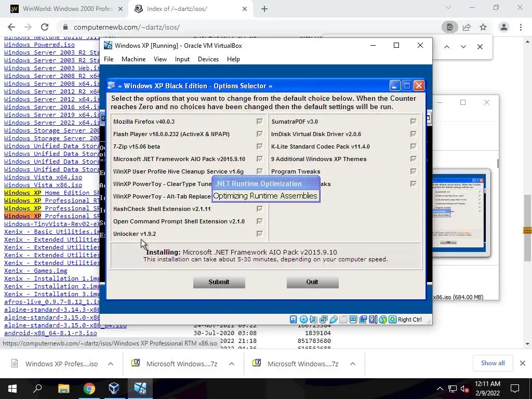Open a new Chrome tab with the plus

point(264,9)
